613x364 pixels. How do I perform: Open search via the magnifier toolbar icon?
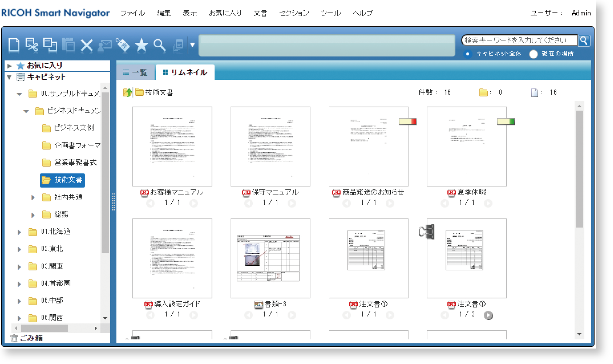159,45
